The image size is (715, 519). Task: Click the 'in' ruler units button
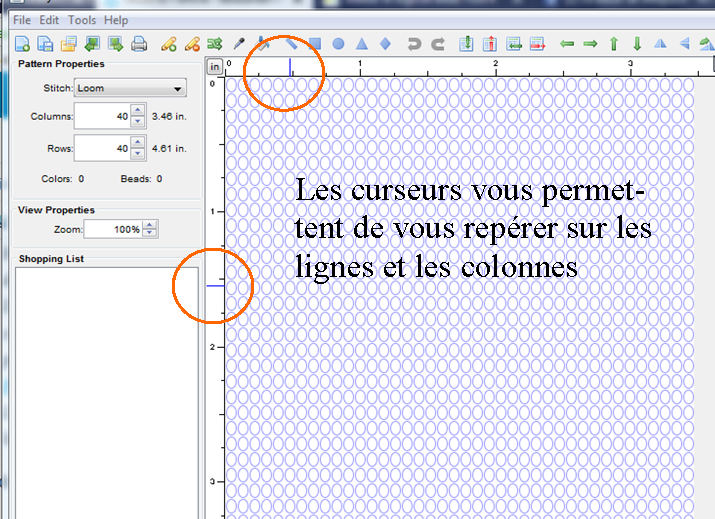tap(214, 66)
